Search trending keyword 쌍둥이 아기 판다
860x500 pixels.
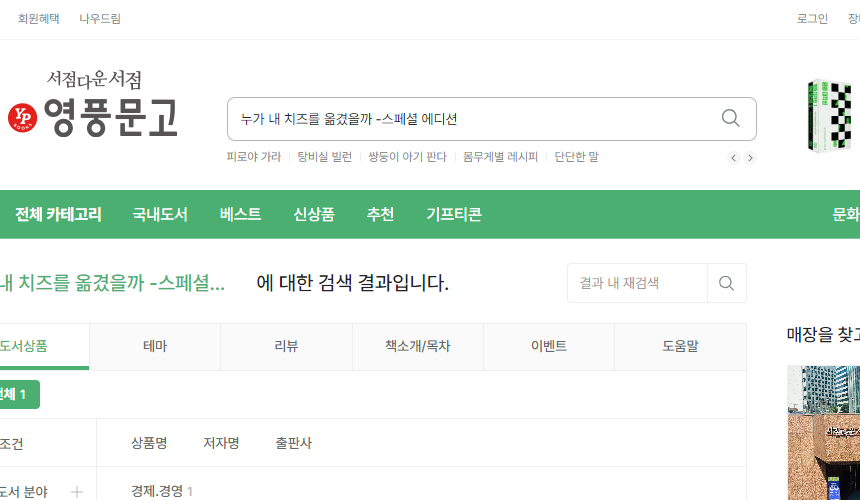point(408,157)
